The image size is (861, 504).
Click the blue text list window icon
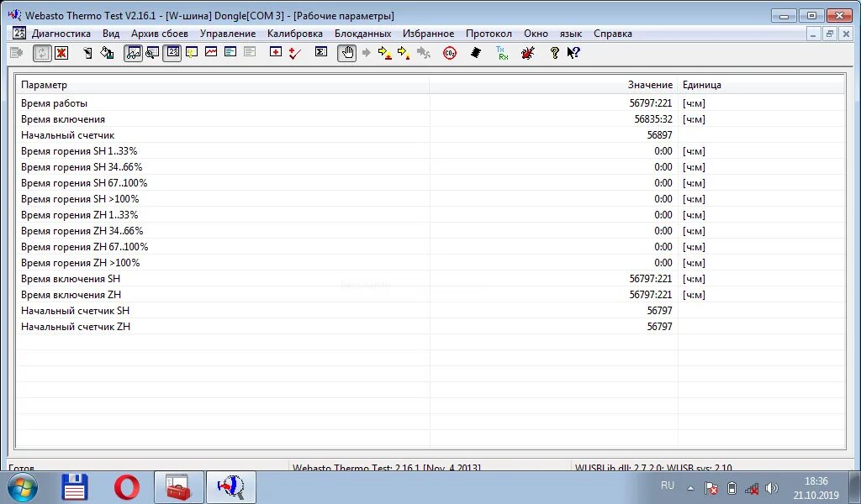(230, 52)
